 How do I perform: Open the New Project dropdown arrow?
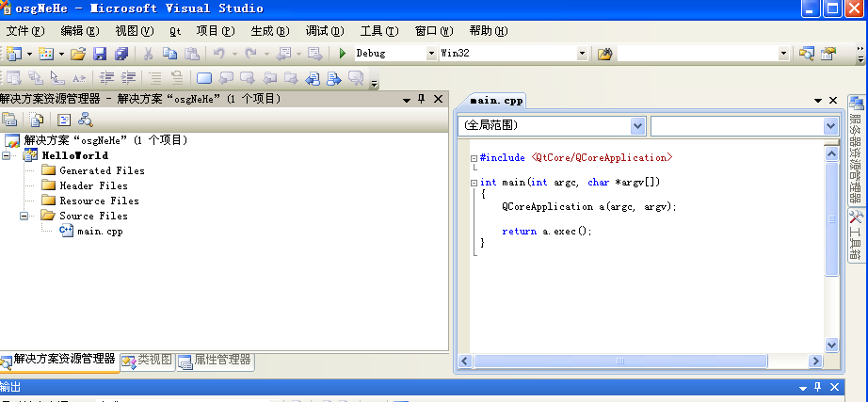pos(29,54)
